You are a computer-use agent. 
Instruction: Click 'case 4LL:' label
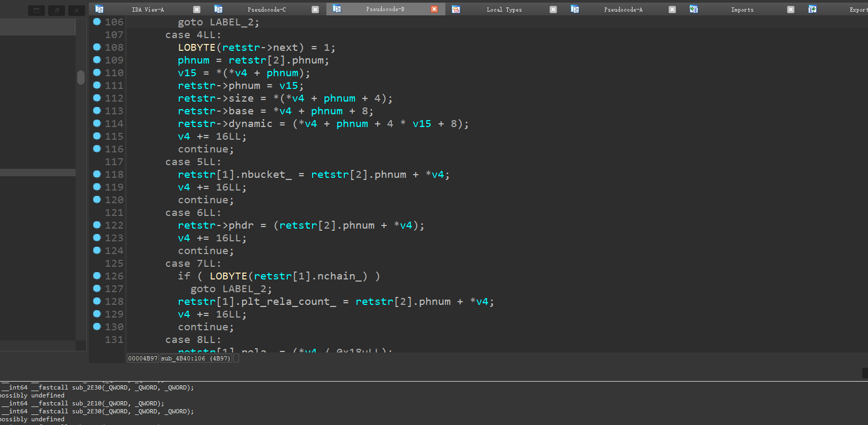[193, 34]
